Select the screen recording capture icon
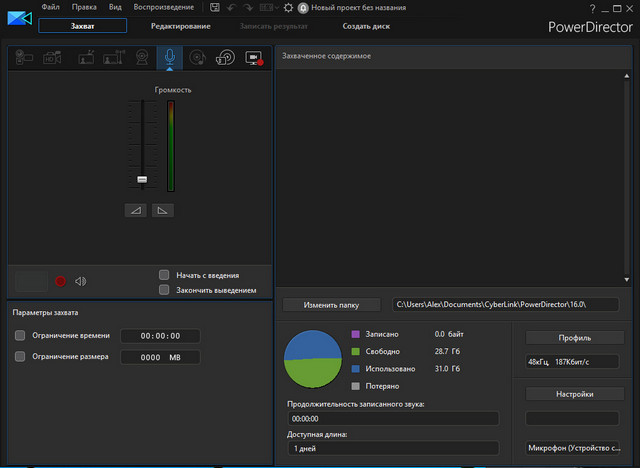 tap(253, 58)
